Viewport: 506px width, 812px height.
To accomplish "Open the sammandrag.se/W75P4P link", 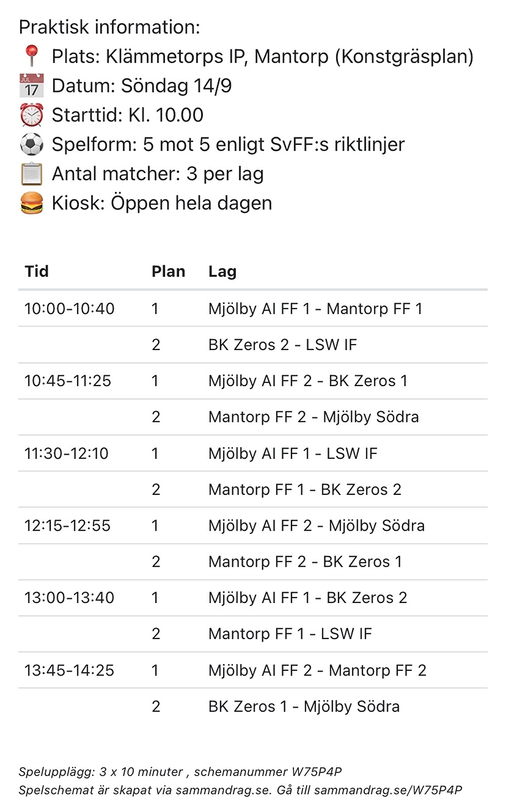I will click(x=388, y=790).
